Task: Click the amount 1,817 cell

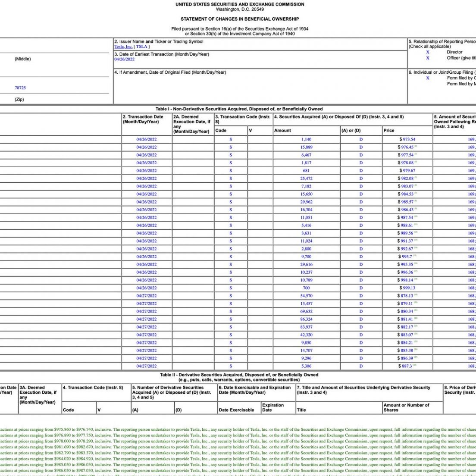Action: click(306, 163)
